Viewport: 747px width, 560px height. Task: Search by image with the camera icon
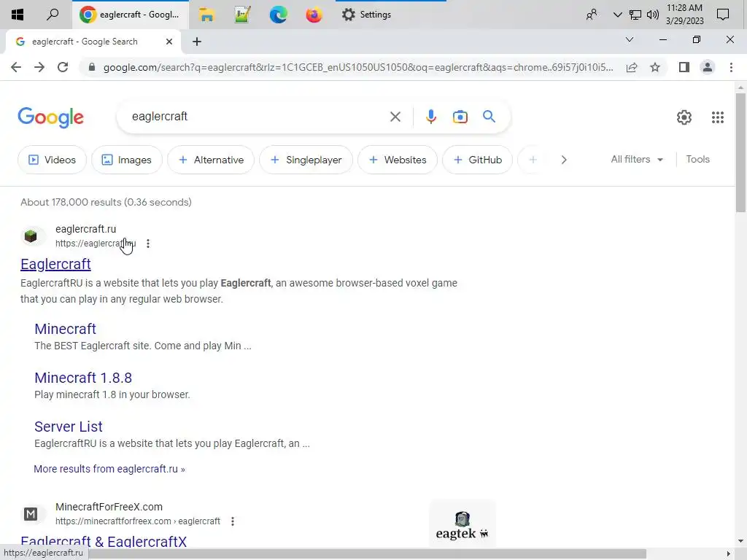(x=460, y=117)
